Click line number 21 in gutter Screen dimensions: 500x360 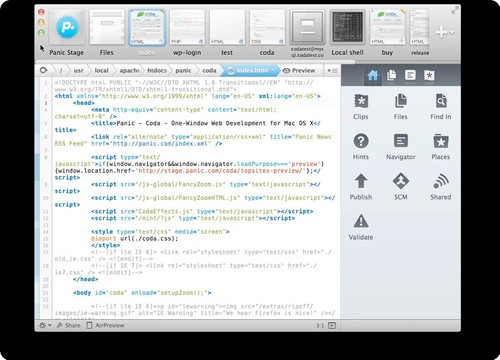pos(46,293)
